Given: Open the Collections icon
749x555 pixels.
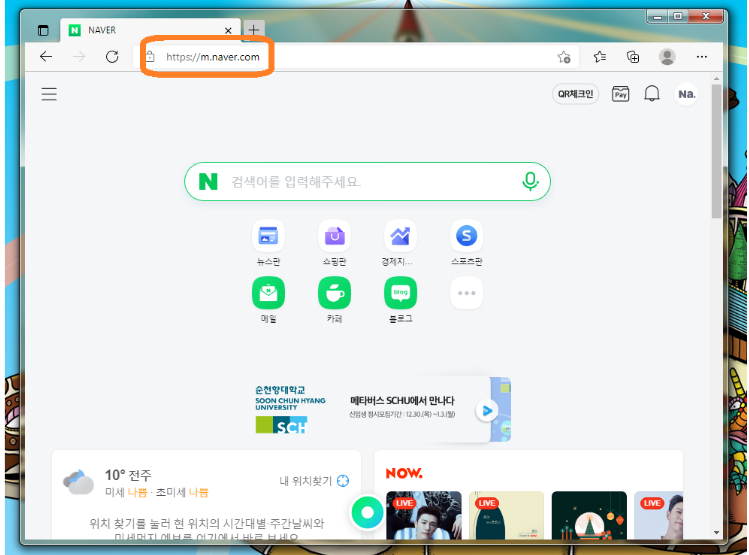Looking at the screenshot, I should (633, 57).
